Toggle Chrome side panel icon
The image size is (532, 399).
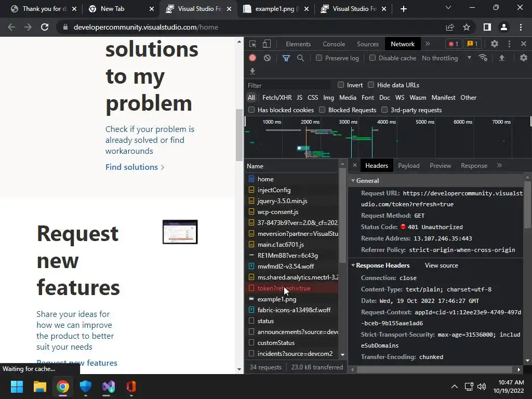487,27
